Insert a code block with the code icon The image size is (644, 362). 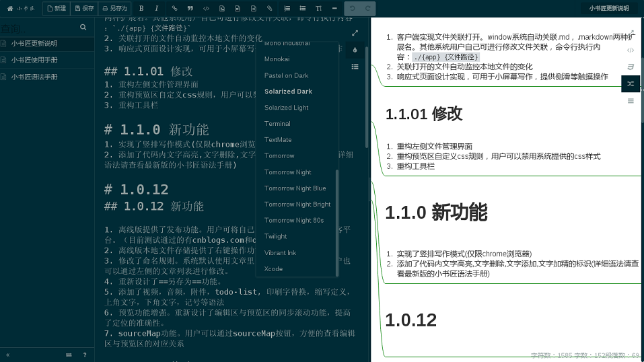click(206, 8)
